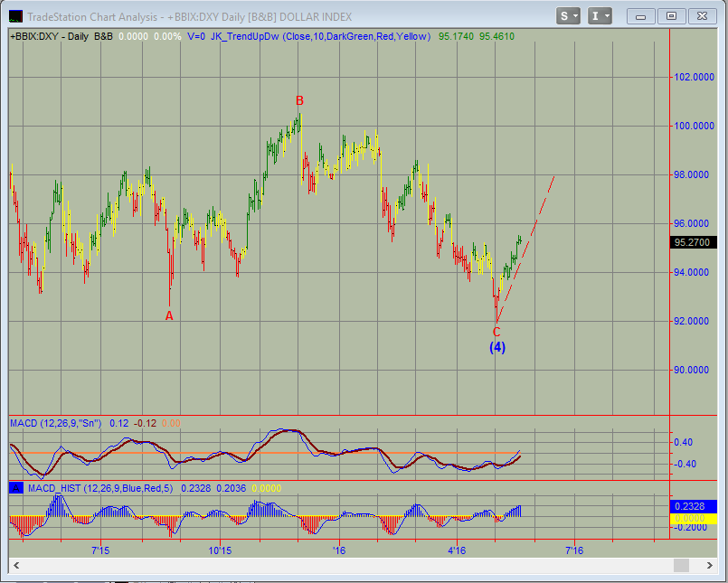Click the horizontal scrollbar right arrow

(709, 565)
